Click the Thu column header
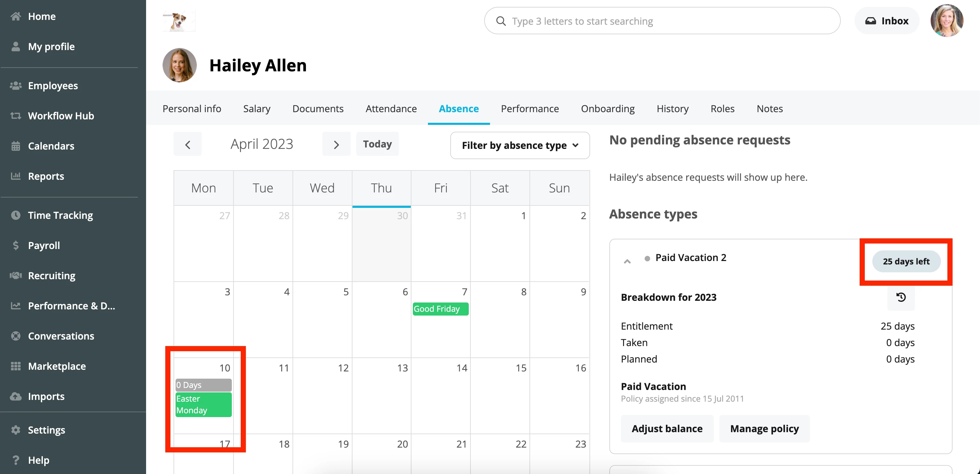The height and width of the screenshot is (474, 980). [x=382, y=188]
